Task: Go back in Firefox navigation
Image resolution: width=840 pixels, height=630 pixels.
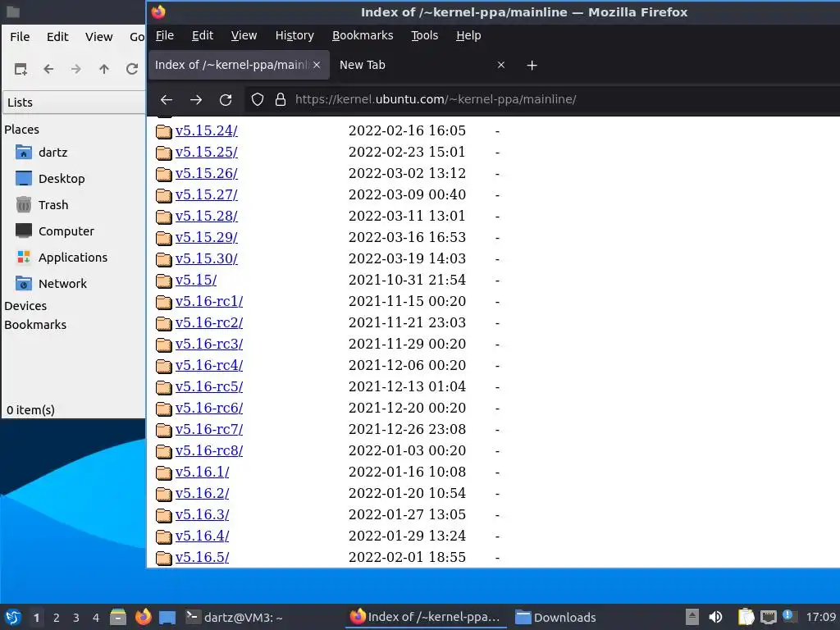Action: click(166, 99)
